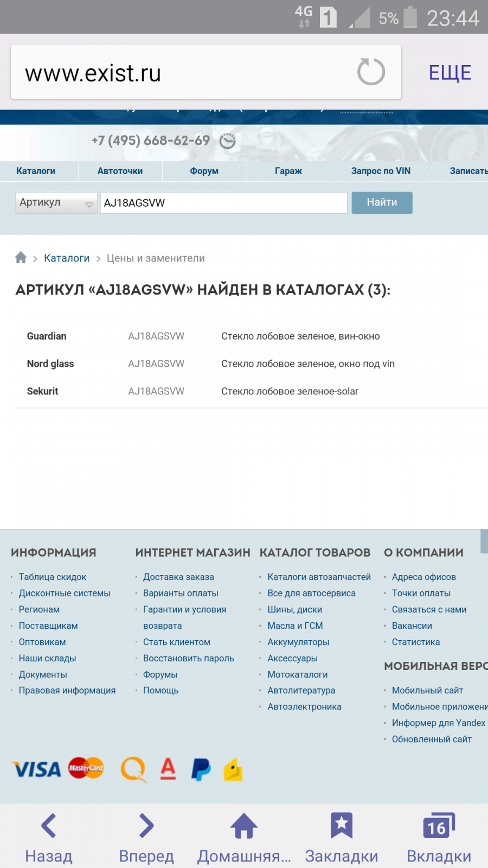Tap the PayPal payment logo
Screen dimensions: 488x868
(201, 769)
